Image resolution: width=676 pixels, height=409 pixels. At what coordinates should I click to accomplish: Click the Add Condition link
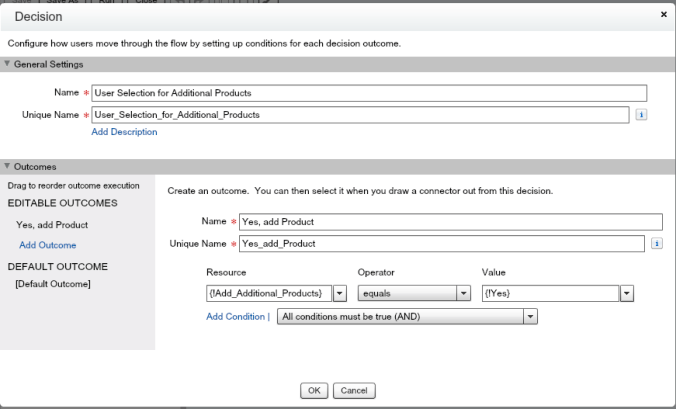[x=235, y=316]
